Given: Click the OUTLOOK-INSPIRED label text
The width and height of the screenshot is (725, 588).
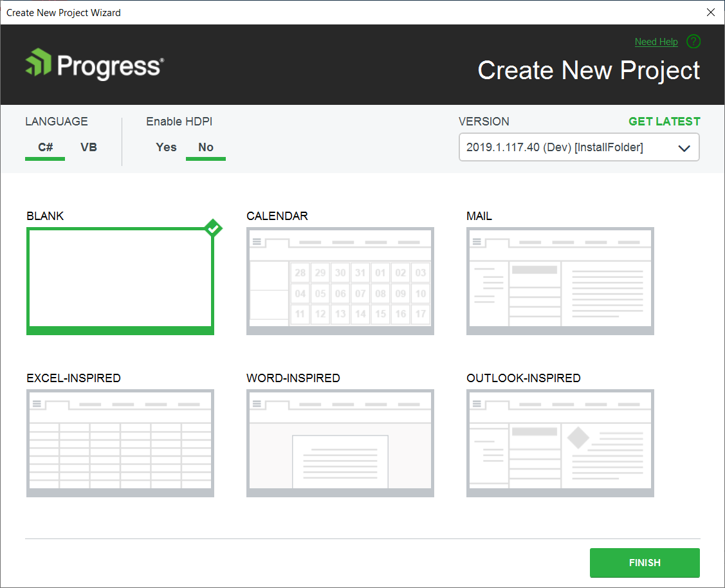Looking at the screenshot, I should (524, 378).
